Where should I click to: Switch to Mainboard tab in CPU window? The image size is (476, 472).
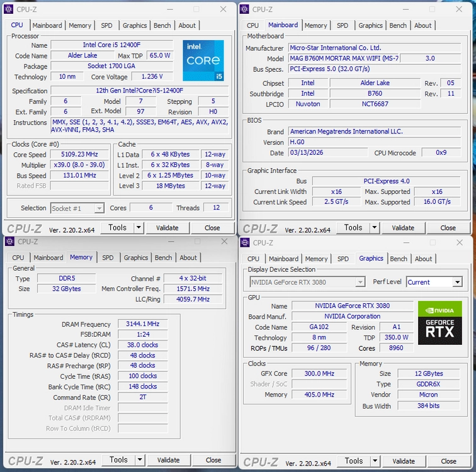click(x=47, y=25)
